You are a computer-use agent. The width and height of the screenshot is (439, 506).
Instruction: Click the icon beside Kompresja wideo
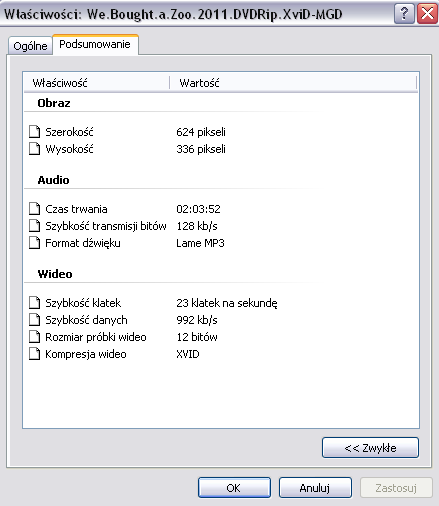(x=34, y=354)
